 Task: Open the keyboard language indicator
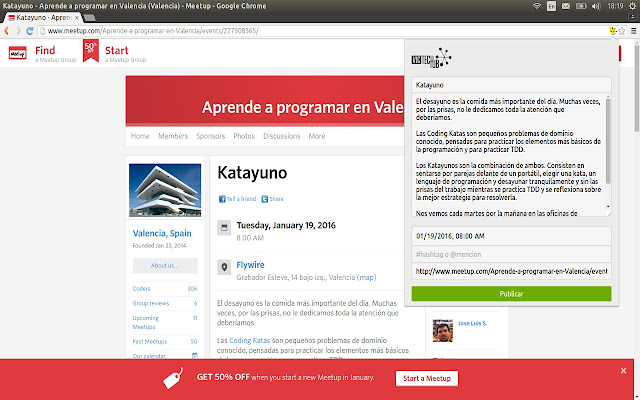pos(551,6)
